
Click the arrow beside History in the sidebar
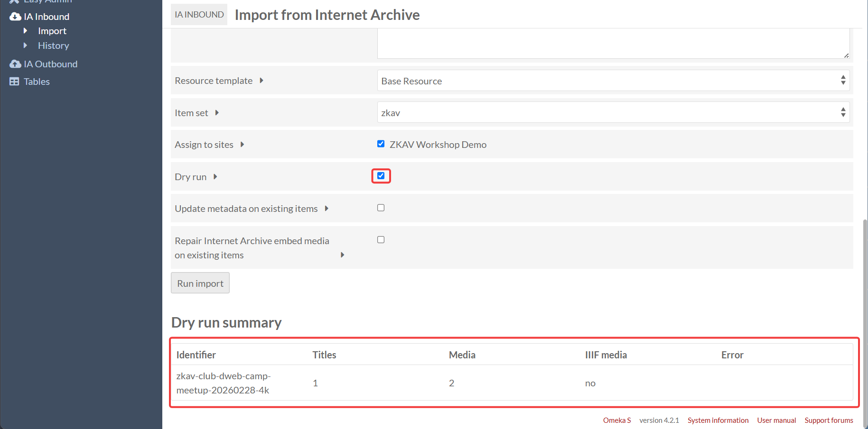click(x=25, y=46)
